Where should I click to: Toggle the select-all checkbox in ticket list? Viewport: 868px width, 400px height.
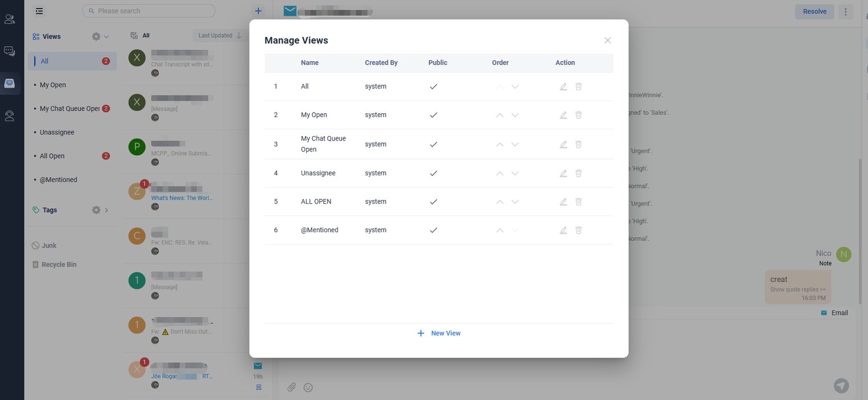click(x=134, y=35)
